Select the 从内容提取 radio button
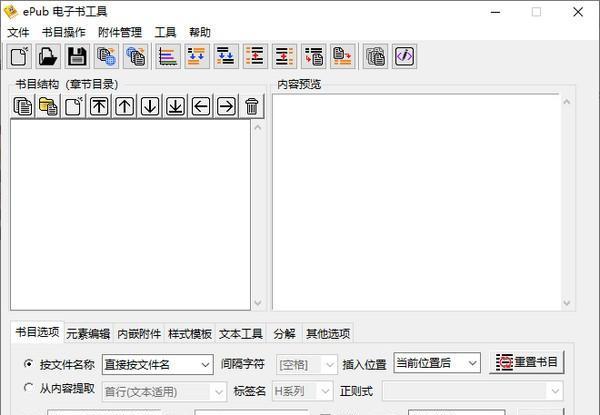600x415 pixels. tap(28, 388)
